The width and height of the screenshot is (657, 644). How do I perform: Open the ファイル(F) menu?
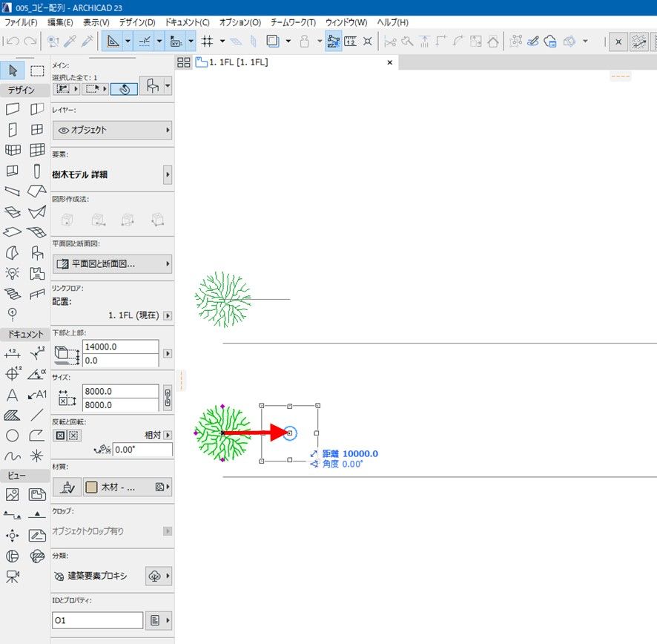[x=21, y=22]
